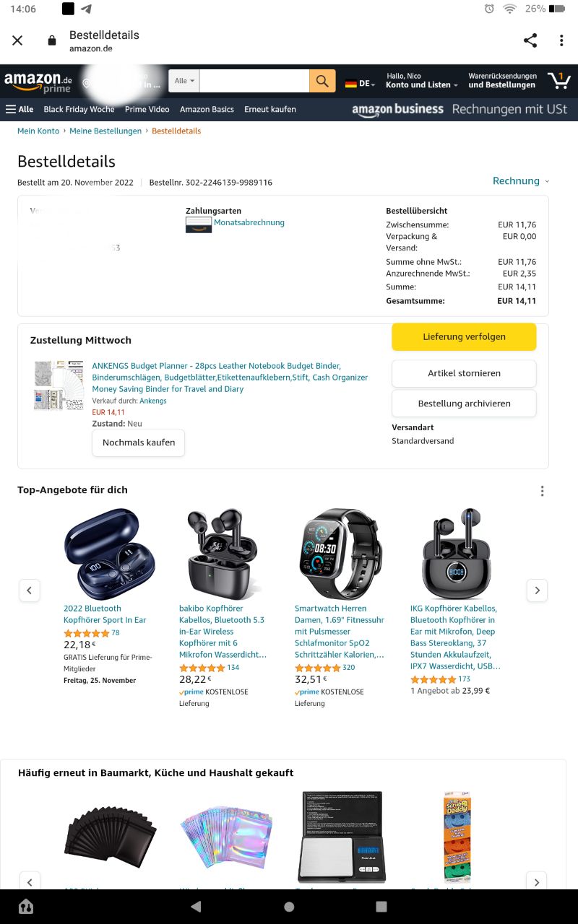Tap the browser share icon
Viewport: 578px width, 924px height.
530,40
